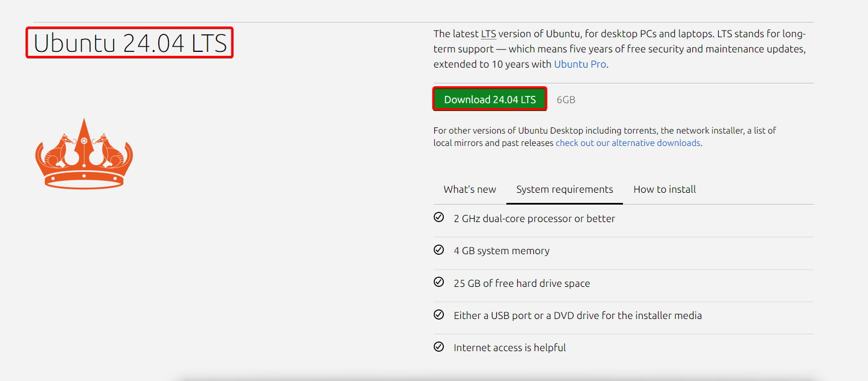
Task: Click the checkmark icon beside USB port requirement
Action: [x=439, y=314]
